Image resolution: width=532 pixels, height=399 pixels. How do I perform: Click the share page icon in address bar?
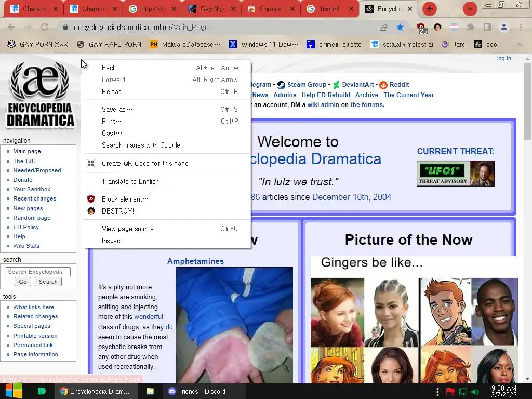[x=383, y=27]
